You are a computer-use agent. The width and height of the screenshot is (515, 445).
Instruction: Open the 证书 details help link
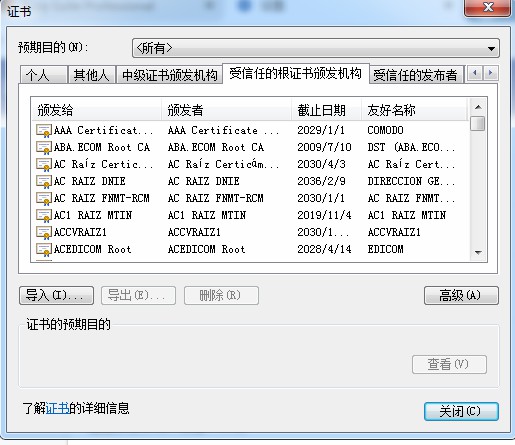tap(57, 408)
